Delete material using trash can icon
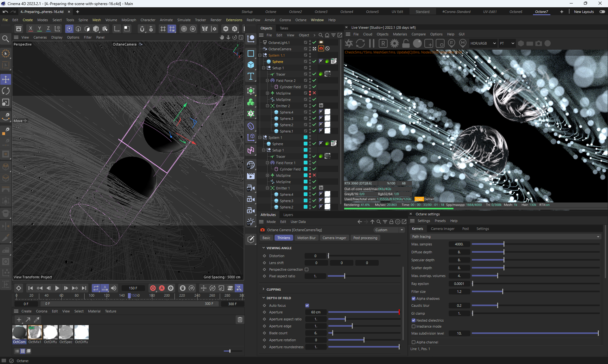608x364 pixels. pyautogui.click(x=240, y=320)
